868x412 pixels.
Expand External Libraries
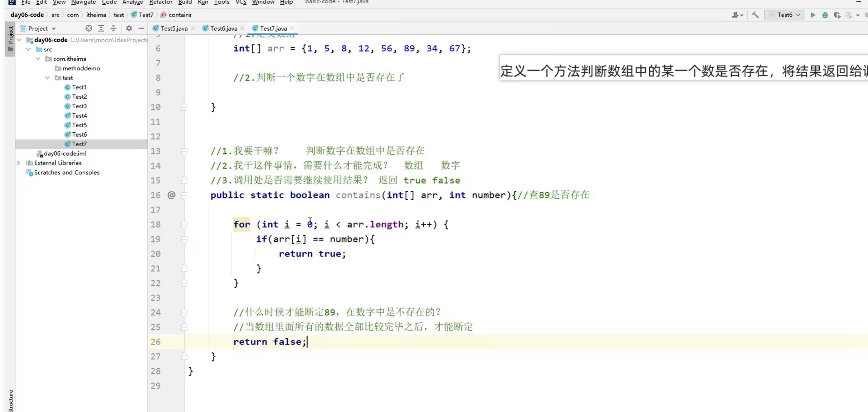[x=19, y=163]
